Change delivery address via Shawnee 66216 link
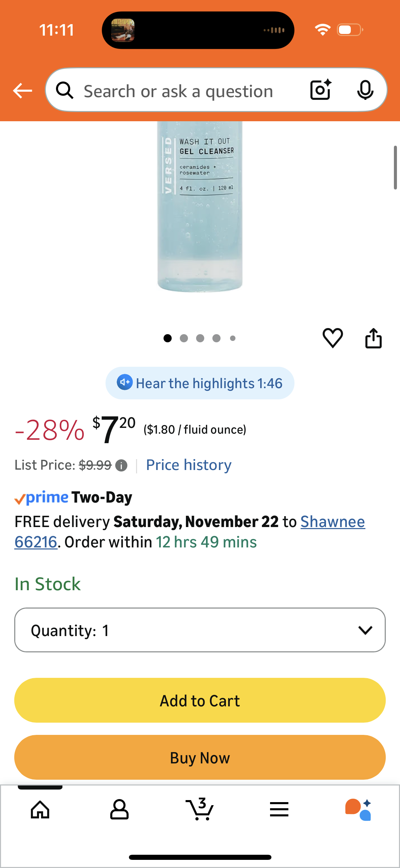The height and width of the screenshot is (868, 400). (x=332, y=522)
